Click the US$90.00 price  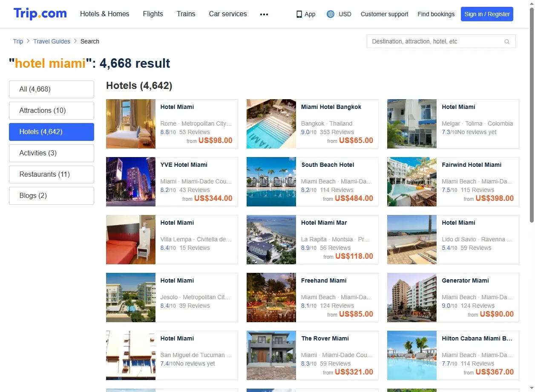[497, 314]
